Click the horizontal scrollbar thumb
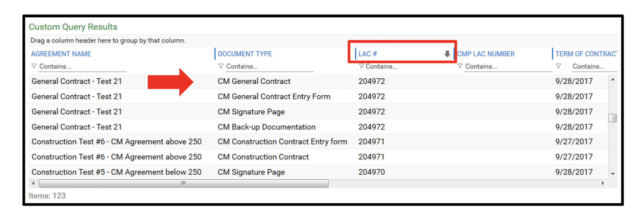 184,183
